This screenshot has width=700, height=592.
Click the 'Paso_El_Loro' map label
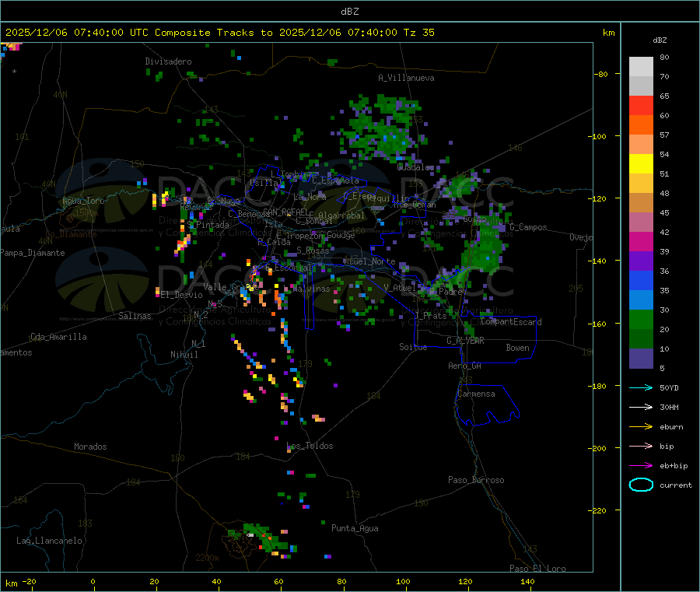tap(537, 569)
